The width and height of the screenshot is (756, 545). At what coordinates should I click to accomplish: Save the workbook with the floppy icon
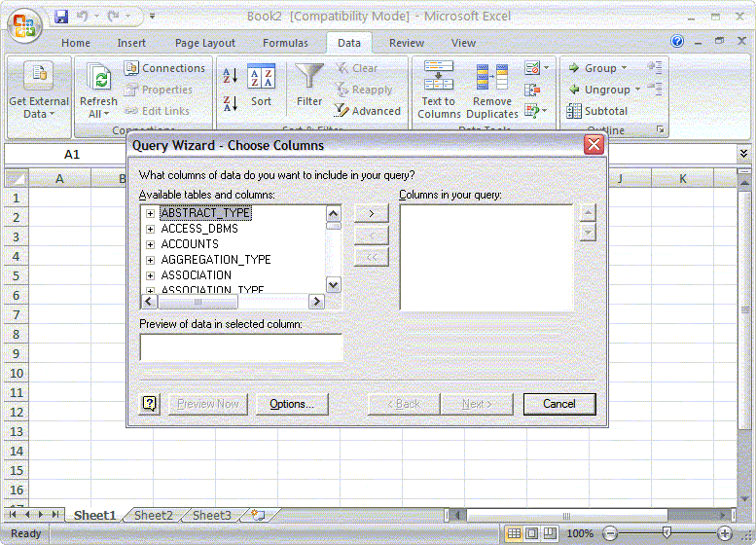point(61,17)
